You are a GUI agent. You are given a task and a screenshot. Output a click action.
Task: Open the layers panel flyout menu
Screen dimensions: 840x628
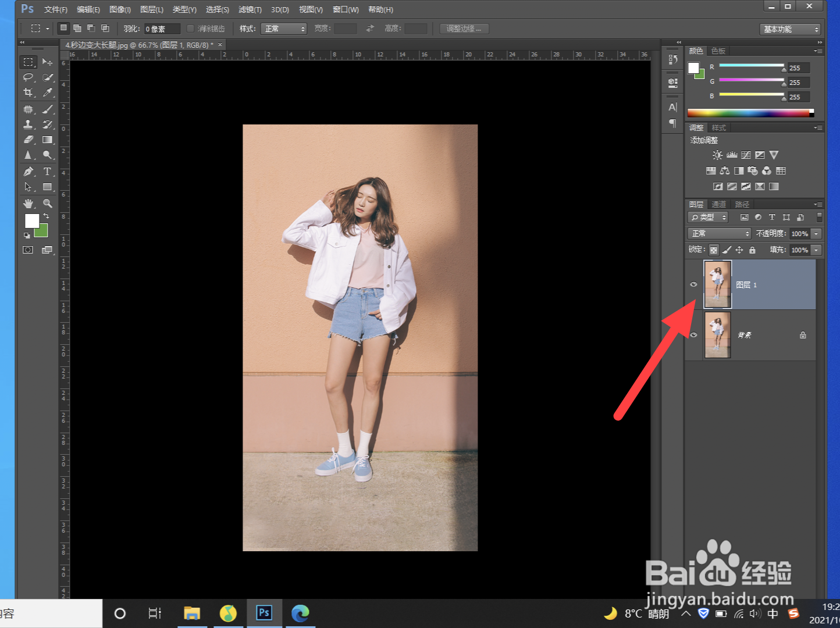coord(818,204)
